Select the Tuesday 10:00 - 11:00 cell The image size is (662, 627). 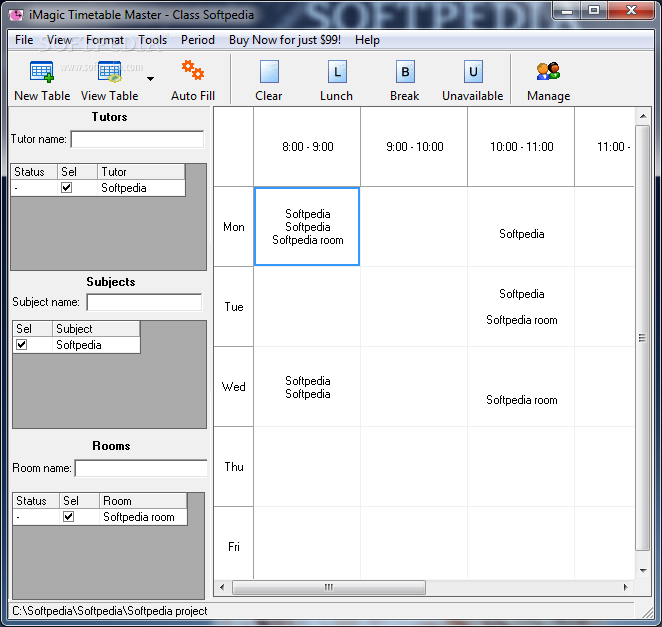[521, 307]
